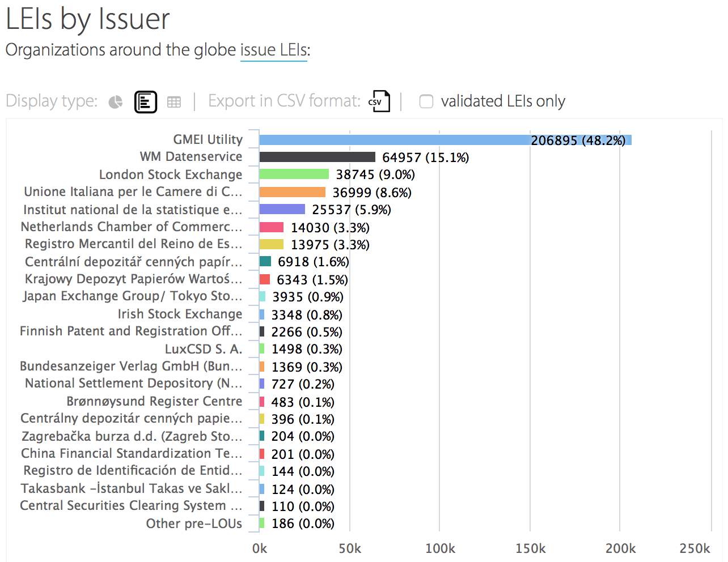Click the value "38745 (9.0%)"
This screenshot has height=562, width=728.
click(375, 174)
